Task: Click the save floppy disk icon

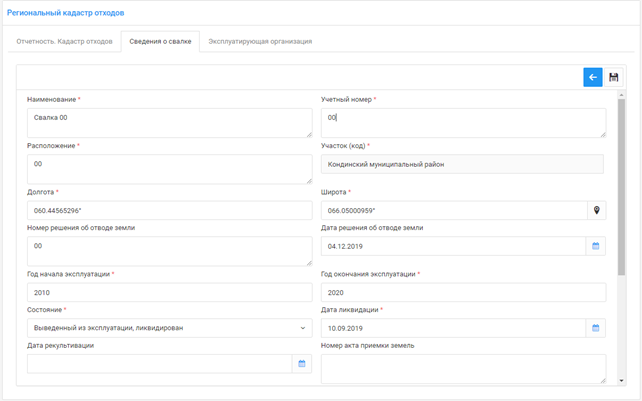Action: coord(613,77)
